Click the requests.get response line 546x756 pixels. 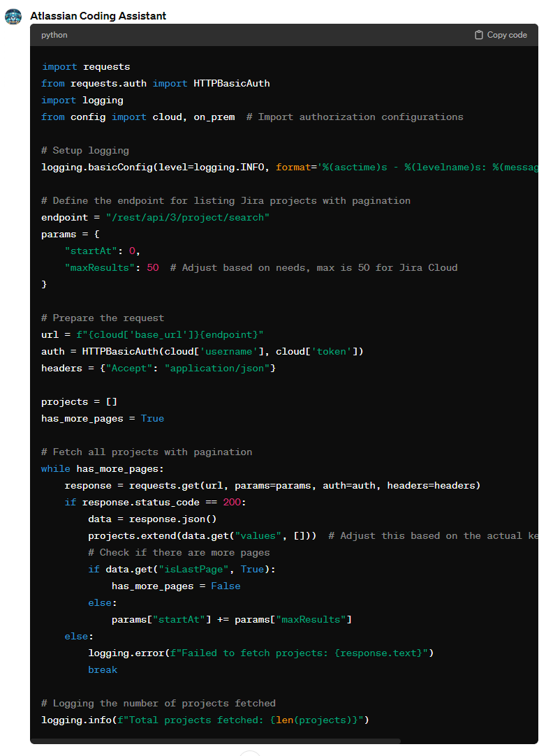[272, 486]
